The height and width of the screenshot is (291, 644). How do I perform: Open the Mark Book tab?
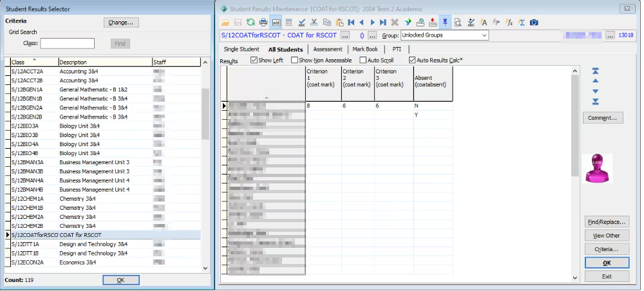(x=365, y=50)
